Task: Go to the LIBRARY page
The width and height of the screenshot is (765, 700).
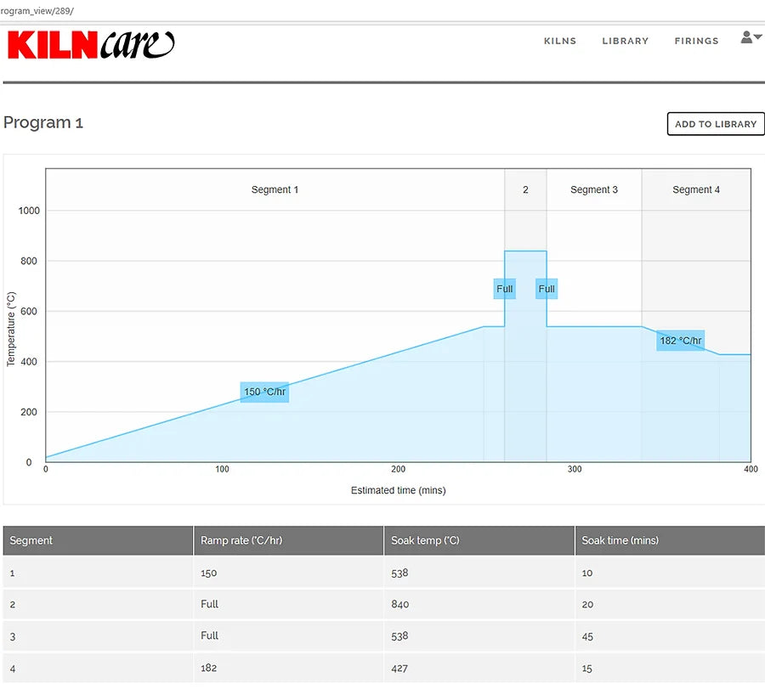Action: point(625,41)
